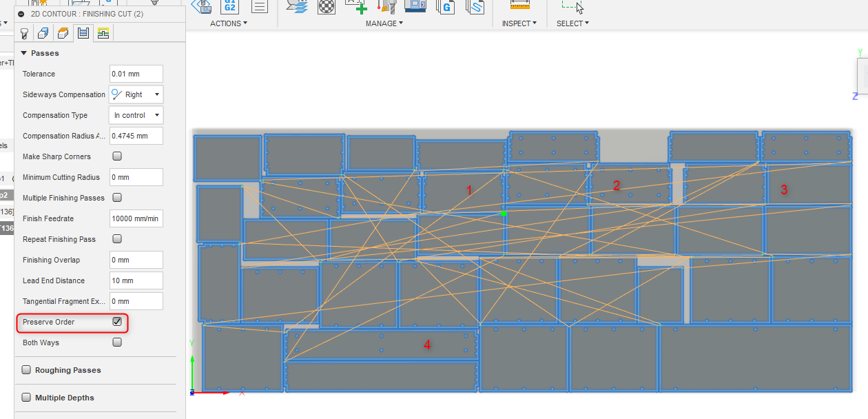868x419 pixels.
Task: Collapse the Passes section
Action: (x=25, y=53)
